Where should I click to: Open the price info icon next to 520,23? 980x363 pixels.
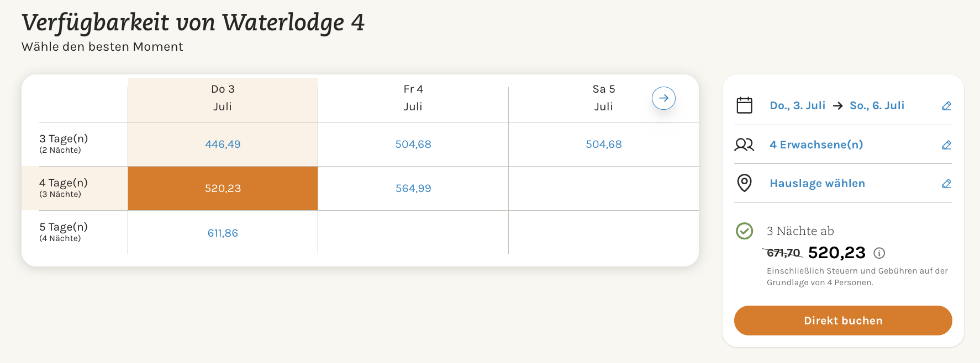(879, 253)
